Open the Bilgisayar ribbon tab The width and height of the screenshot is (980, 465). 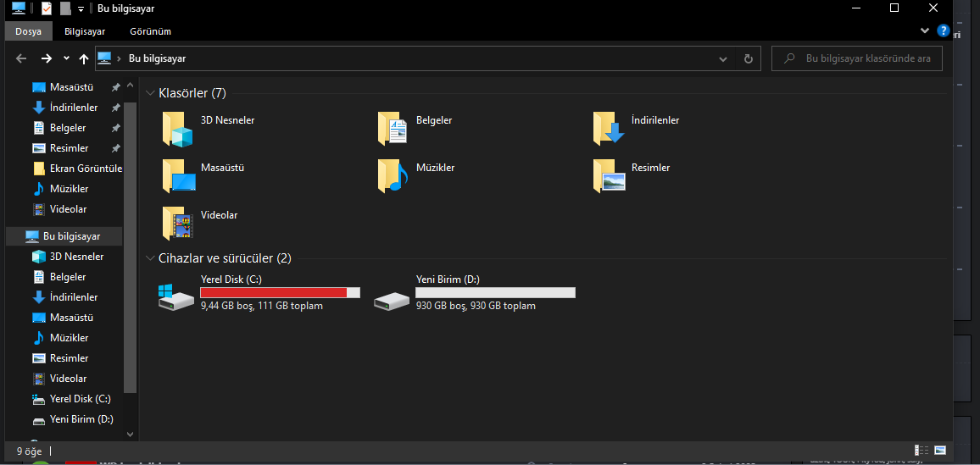[85, 31]
